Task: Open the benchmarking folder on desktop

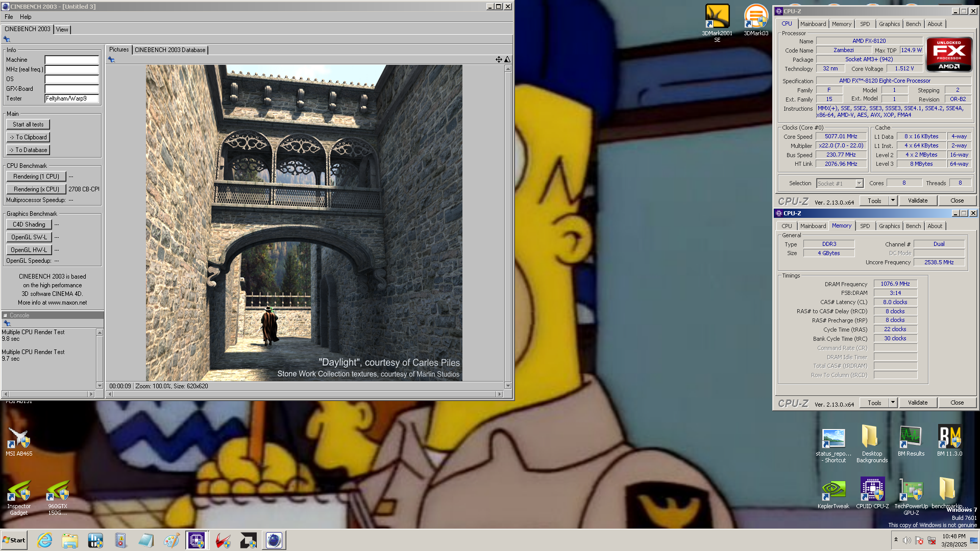Action: 947,493
